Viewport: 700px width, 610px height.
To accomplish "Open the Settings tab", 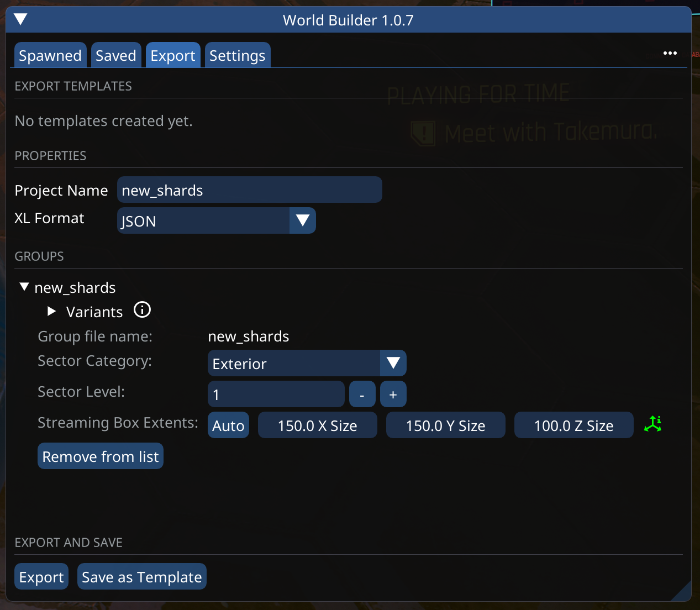I will click(237, 55).
